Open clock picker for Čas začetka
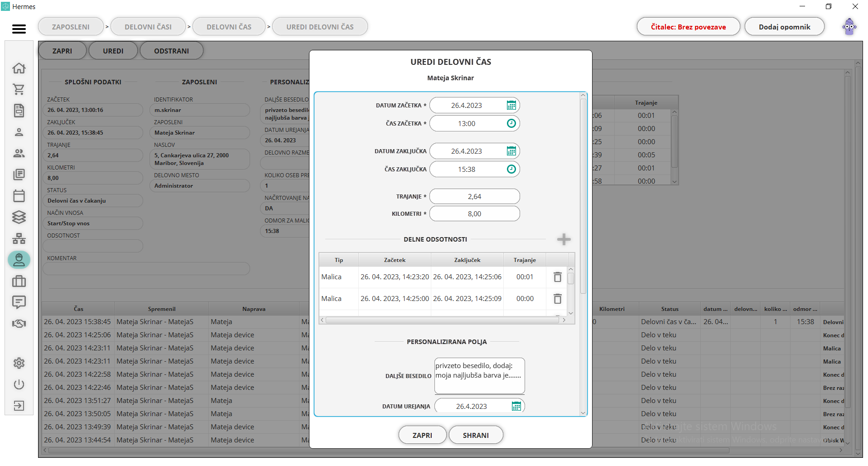The height and width of the screenshot is (466, 868). click(x=511, y=123)
